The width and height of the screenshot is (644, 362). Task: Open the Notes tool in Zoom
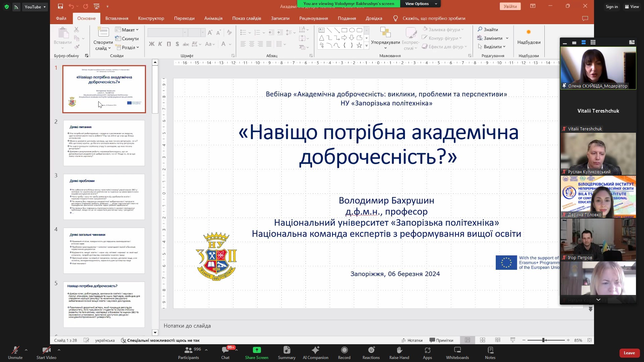pos(490,350)
